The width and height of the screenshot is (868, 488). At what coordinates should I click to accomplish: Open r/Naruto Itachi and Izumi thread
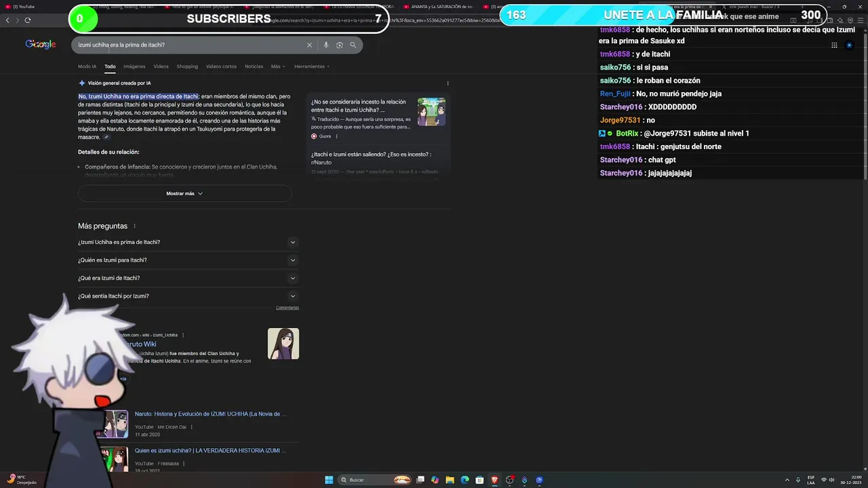click(x=371, y=158)
